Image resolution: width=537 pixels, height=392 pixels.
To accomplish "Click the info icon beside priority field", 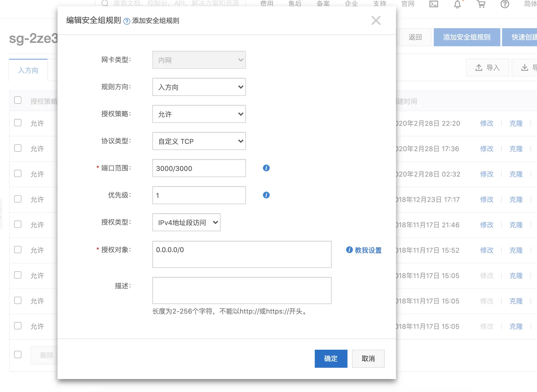I will point(266,195).
